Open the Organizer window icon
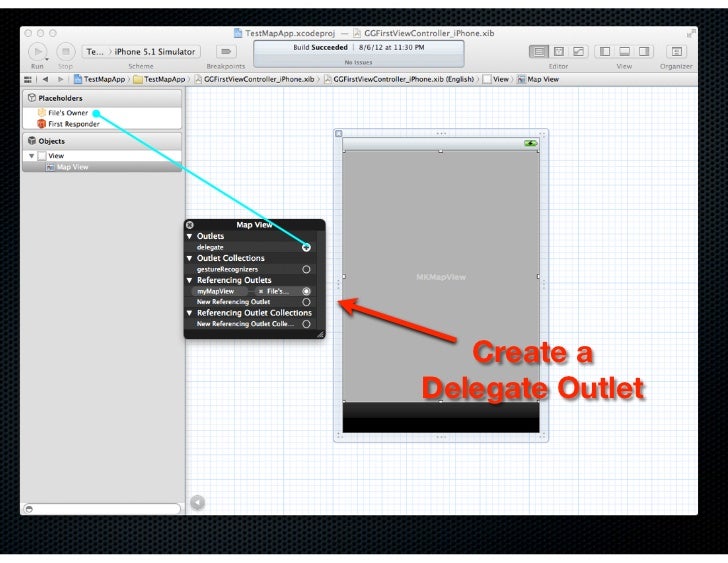 (676, 50)
